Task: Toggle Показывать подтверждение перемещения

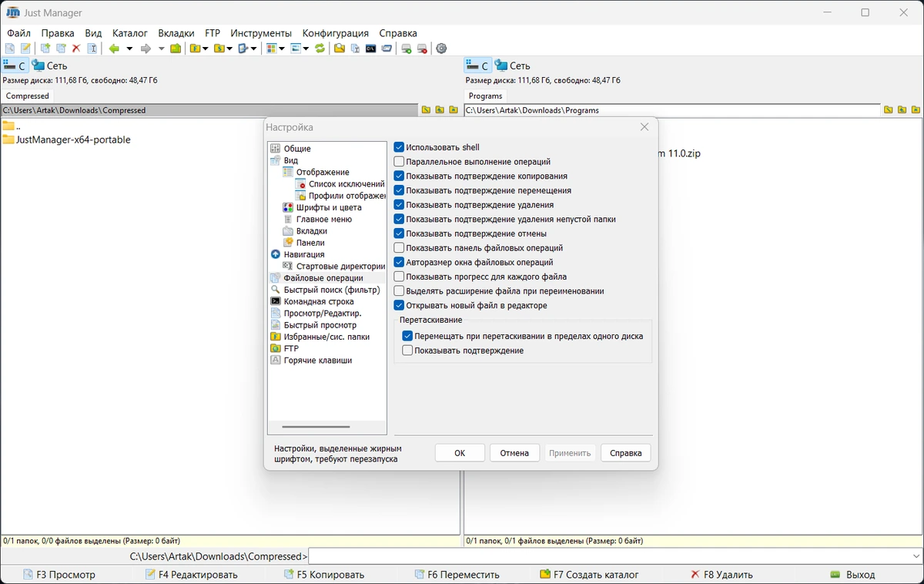Action: pyautogui.click(x=399, y=190)
